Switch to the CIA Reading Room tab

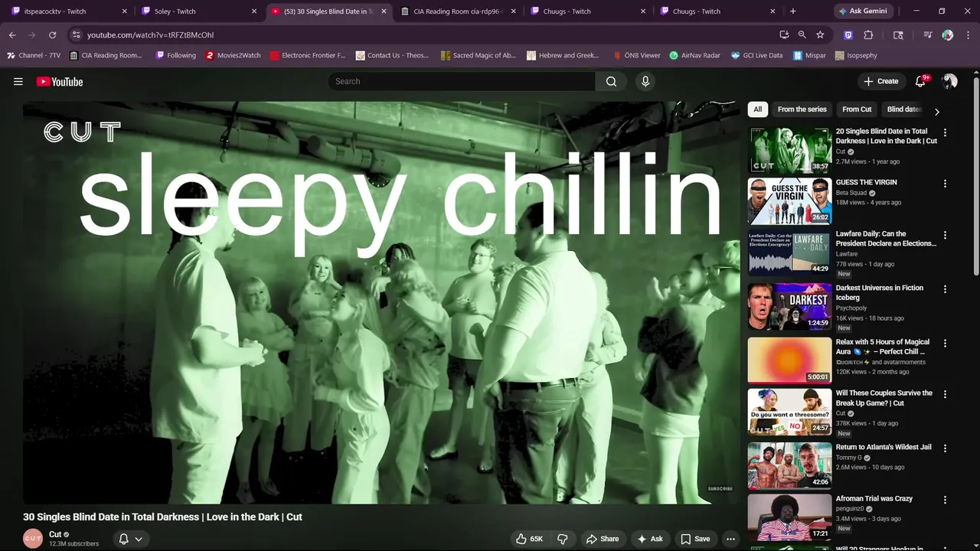[459, 11]
